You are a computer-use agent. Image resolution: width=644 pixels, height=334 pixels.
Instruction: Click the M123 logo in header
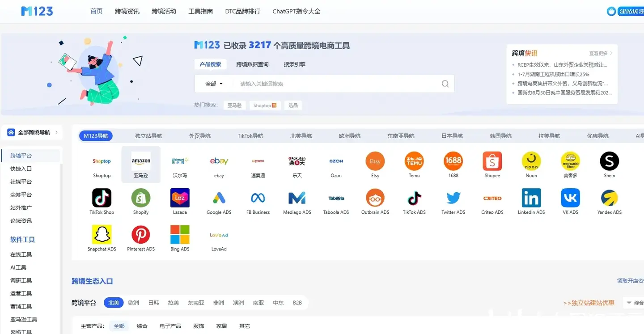pyautogui.click(x=37, y=11)
